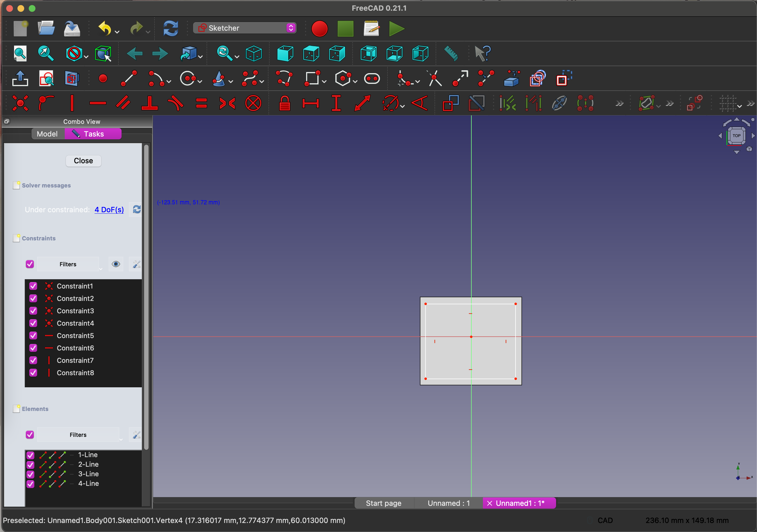
Task: Click the Execute macro green arrow
Action: (397, 29)
